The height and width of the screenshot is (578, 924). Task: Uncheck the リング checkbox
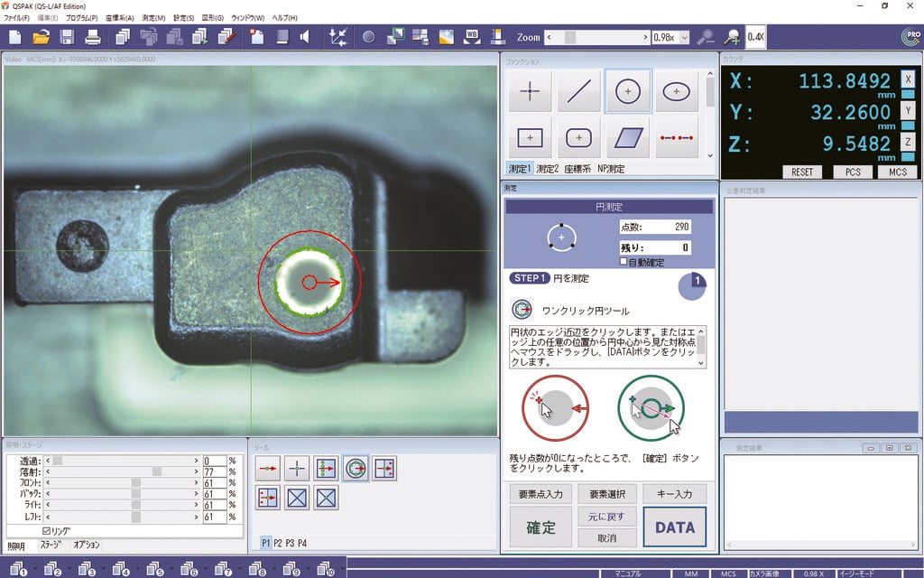click(x=47, y=531)
